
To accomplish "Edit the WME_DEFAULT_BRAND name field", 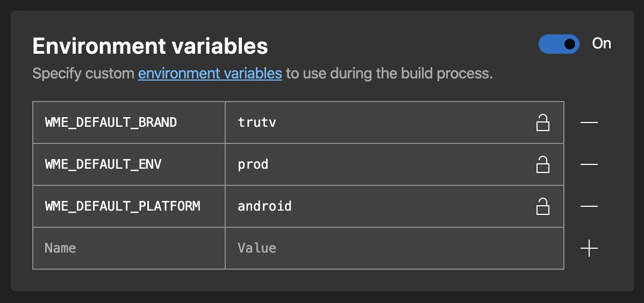I will click(128, 122).
